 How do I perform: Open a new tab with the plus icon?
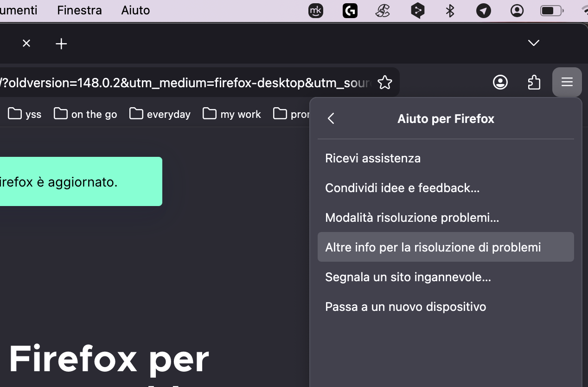(x=61, y=44)
